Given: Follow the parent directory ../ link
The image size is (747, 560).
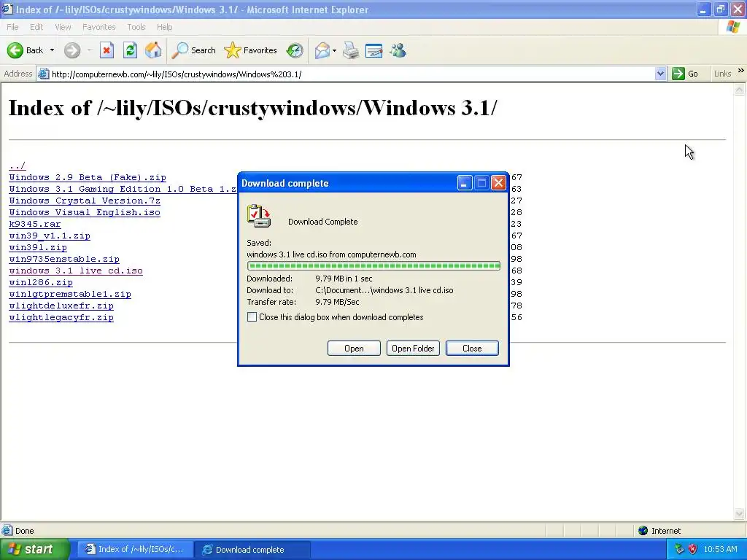Looking at the screenshot, I should (x=18, y=166).
